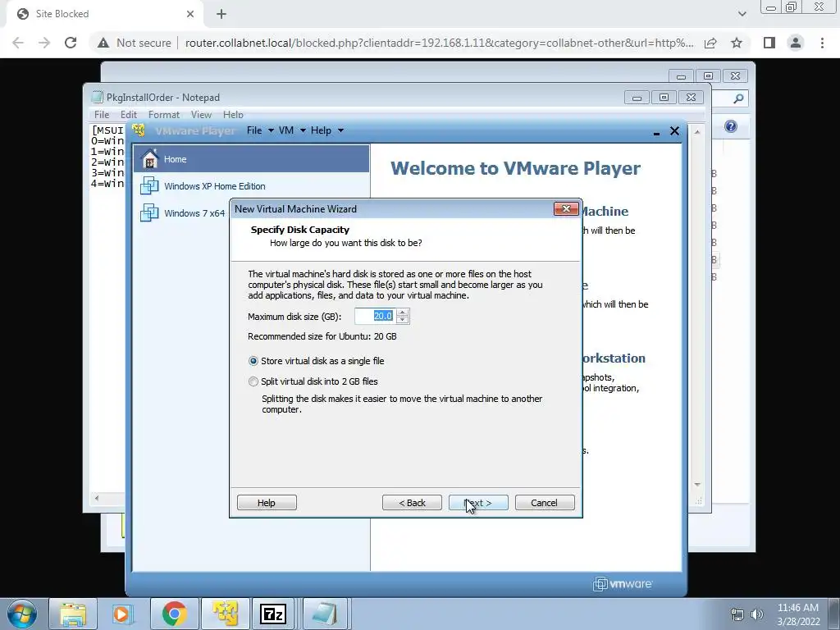Click the Chrome address bar URL
The height and width of the screenshot is (630, 840).
pos(440,43)
